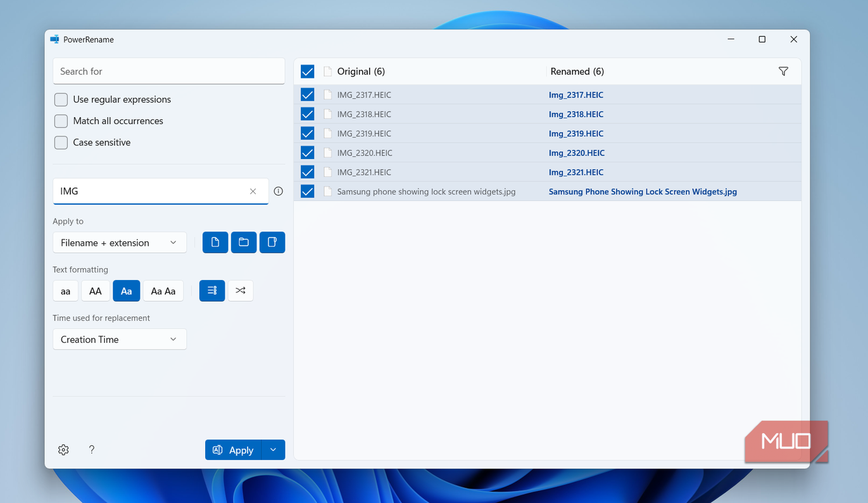Enable Case sensitive option

pos(61,143)
